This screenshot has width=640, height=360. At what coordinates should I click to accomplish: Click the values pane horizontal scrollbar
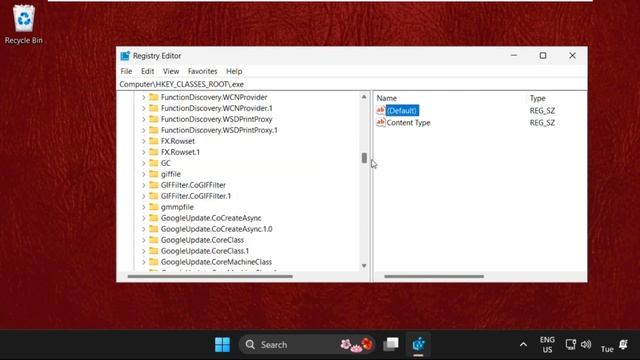click(434, 276)
